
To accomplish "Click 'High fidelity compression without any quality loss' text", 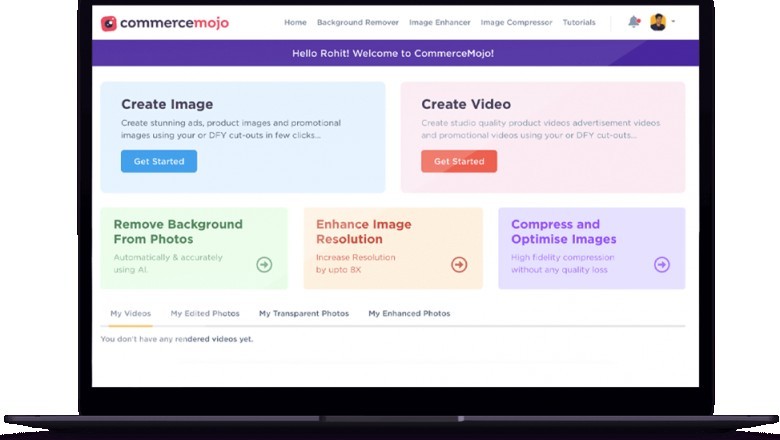I will pos(563,264).
